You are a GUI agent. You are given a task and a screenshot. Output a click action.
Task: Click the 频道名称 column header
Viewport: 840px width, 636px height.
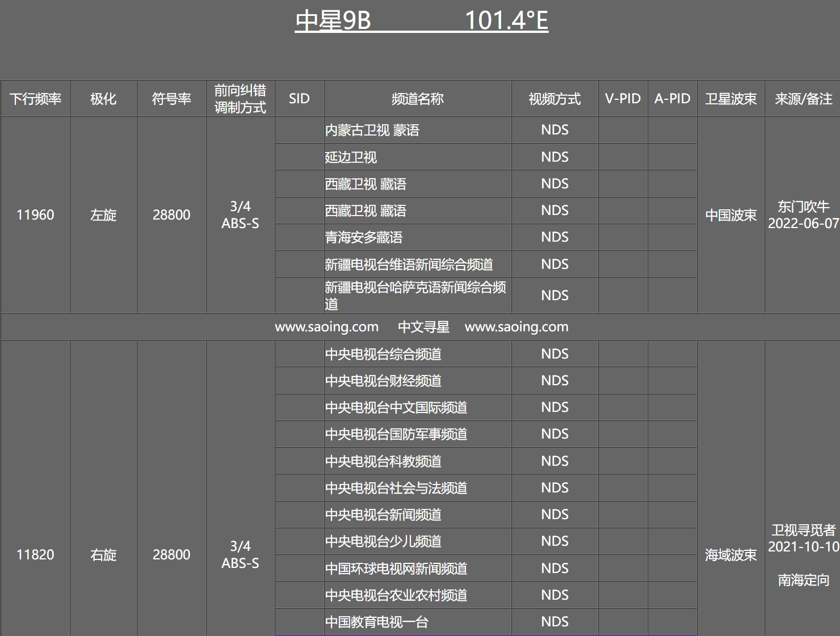(x=418, y=99)
